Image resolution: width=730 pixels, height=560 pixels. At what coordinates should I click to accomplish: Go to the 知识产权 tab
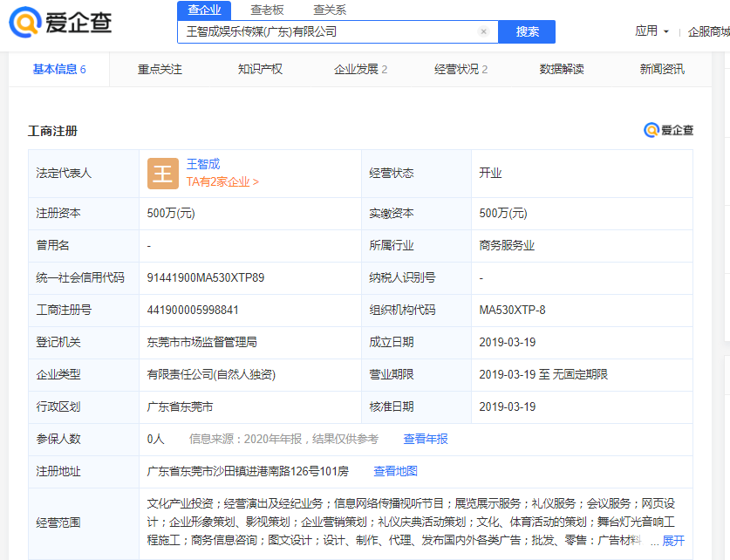(x=260, y=70)
